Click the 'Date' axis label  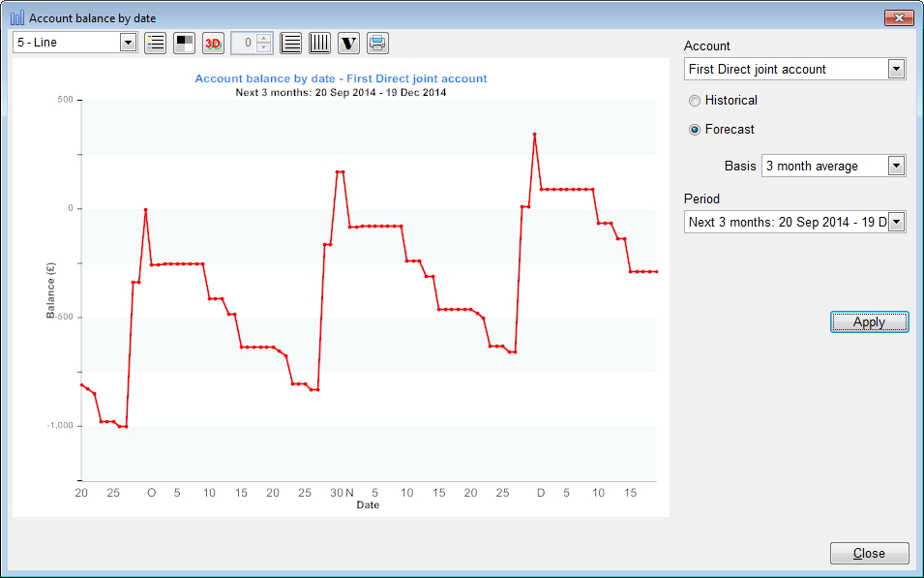click(368, 504)
